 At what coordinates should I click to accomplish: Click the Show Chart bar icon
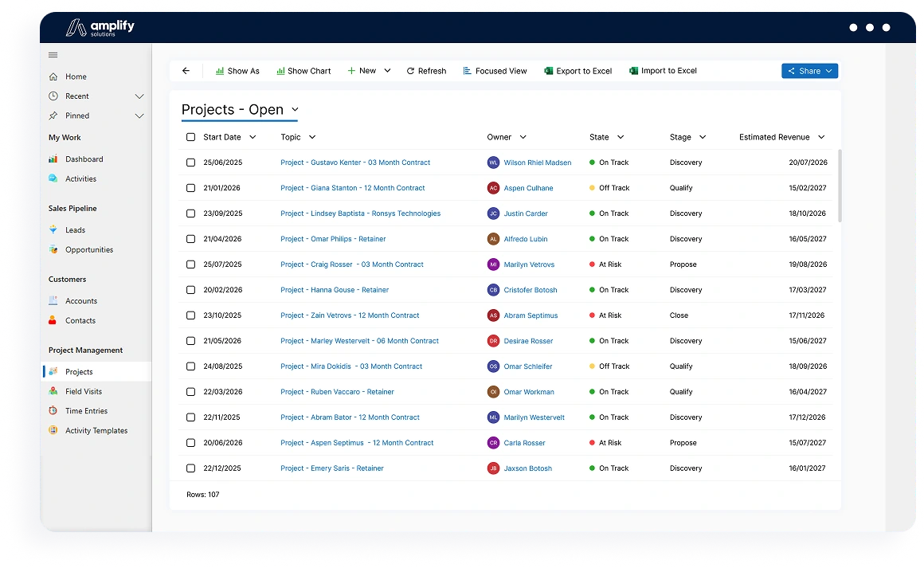pos(280,71)
